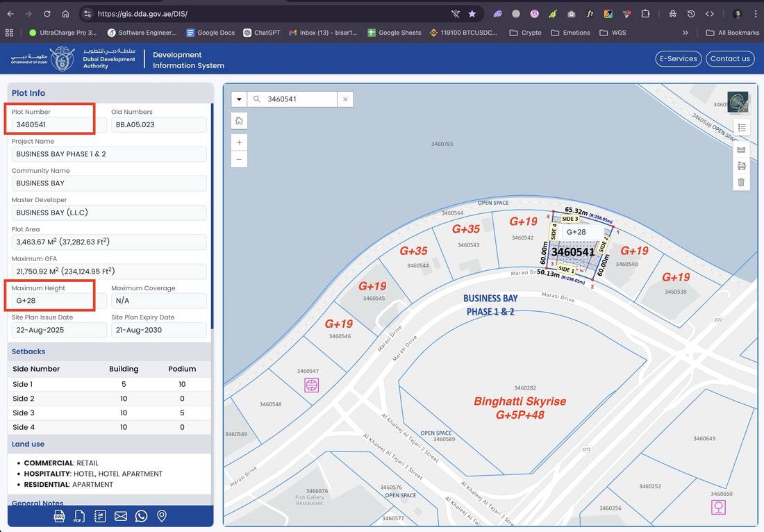This screenshot has width=764, height=532.
Task: Share plot via WhatsApp icon
Action: [141, 516]
